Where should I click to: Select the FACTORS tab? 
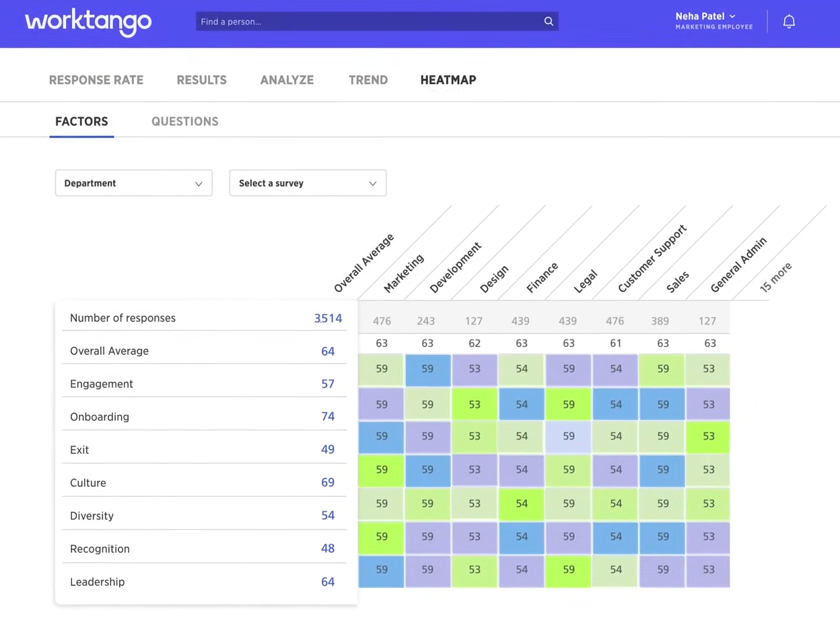tap(81, 121)
